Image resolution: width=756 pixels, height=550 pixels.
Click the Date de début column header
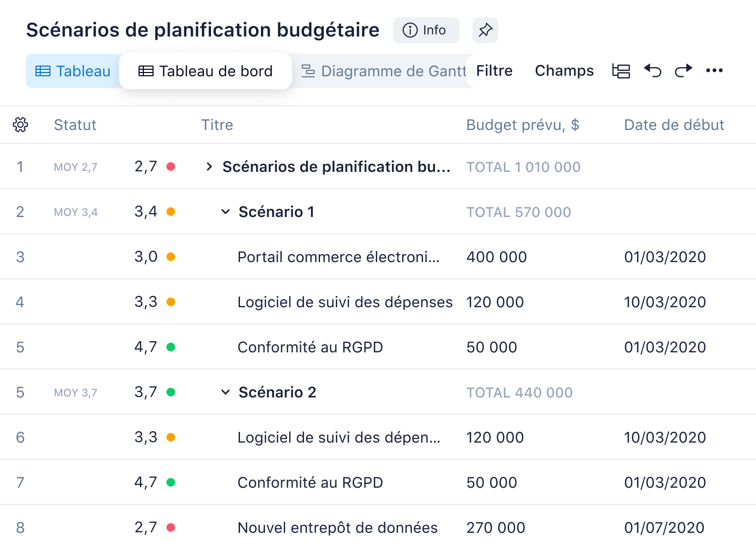tap(674, 125)
